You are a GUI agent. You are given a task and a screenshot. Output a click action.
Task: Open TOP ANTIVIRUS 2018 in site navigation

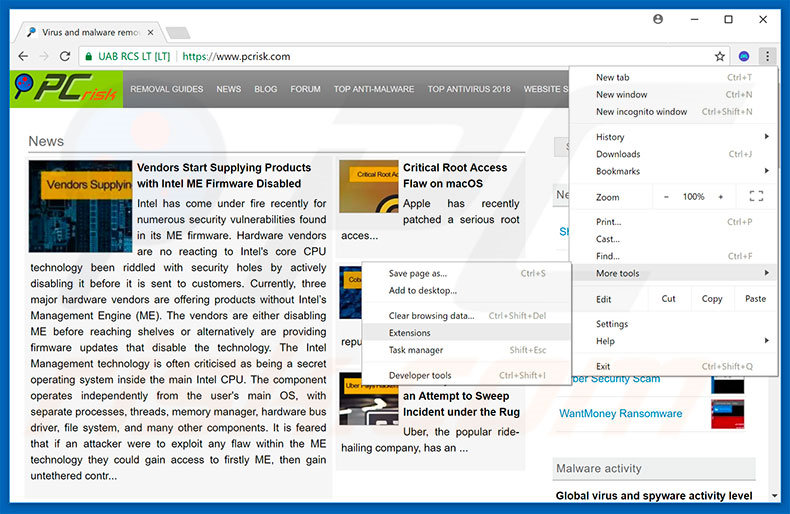(469, 89)
